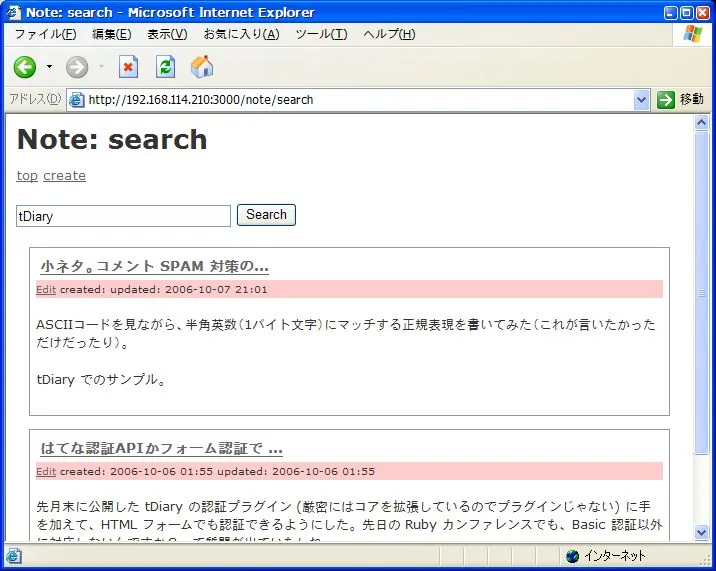Click the grey Forward arrow button
This screenshot has width=716, height=571.
pyautogui.click(x=77, y=68)
